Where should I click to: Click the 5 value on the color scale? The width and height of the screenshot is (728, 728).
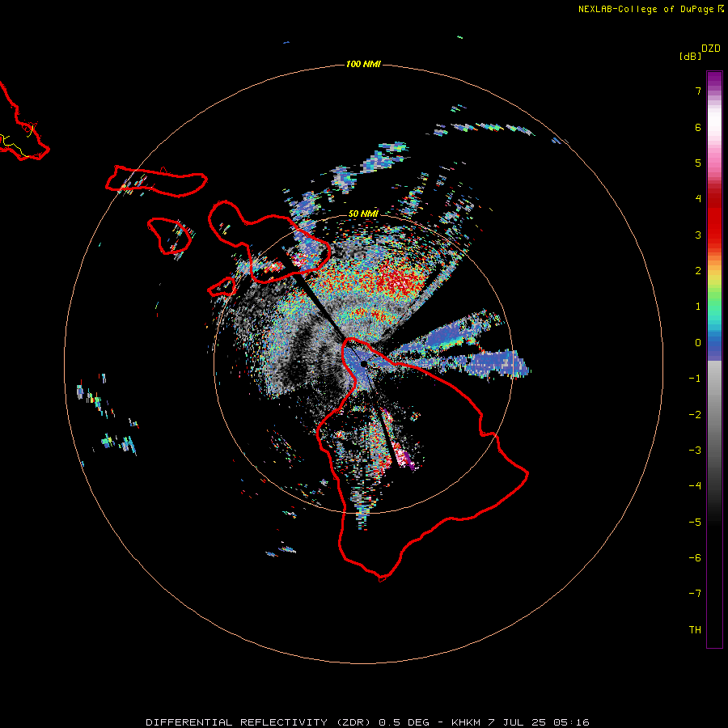pos(698,163)
